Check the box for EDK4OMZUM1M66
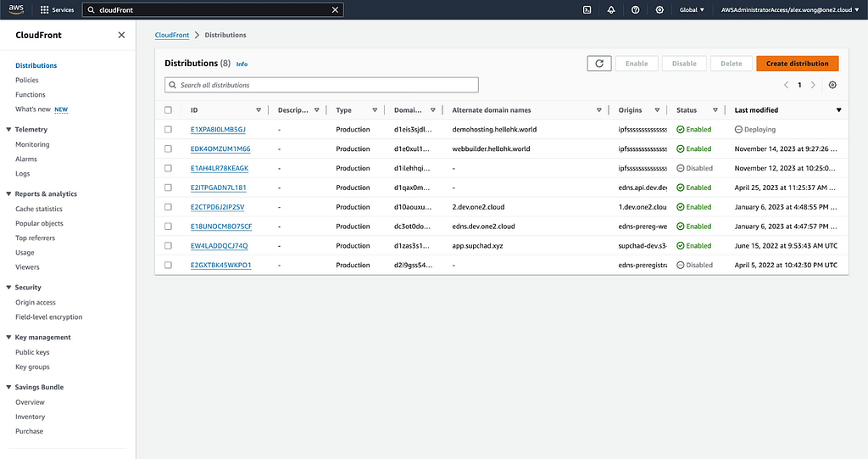Screen dimensions: 868x459 click(169, 148)
